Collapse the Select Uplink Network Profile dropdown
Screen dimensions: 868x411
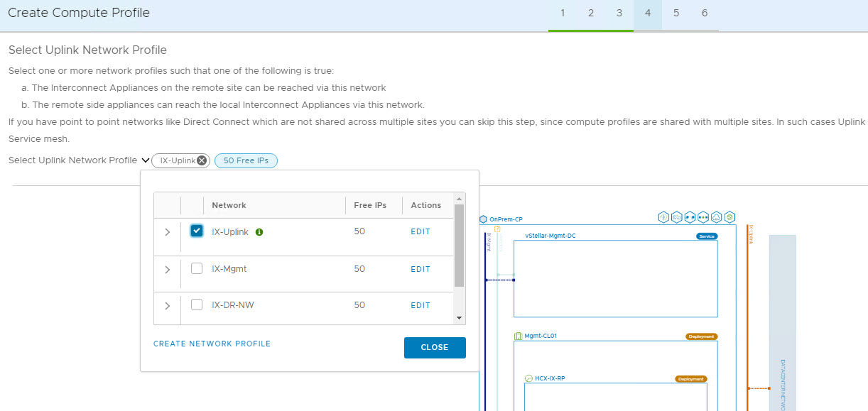[x=145, y=160]
